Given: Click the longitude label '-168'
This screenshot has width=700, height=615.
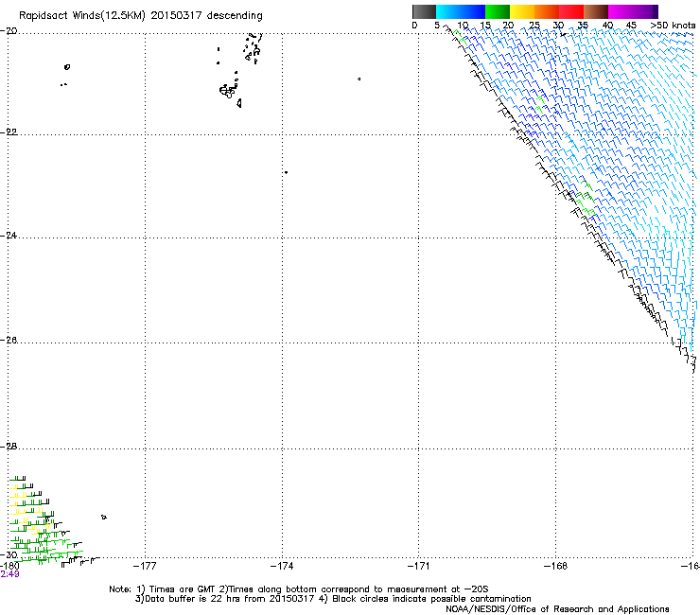Looking at the screenshot, I should pyautogui.click(x=556, y=566).
